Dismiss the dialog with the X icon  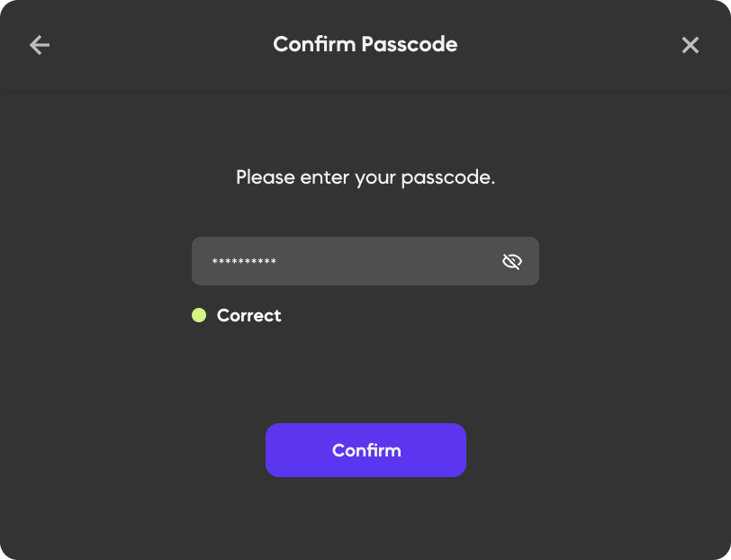[x=690, y=45]
